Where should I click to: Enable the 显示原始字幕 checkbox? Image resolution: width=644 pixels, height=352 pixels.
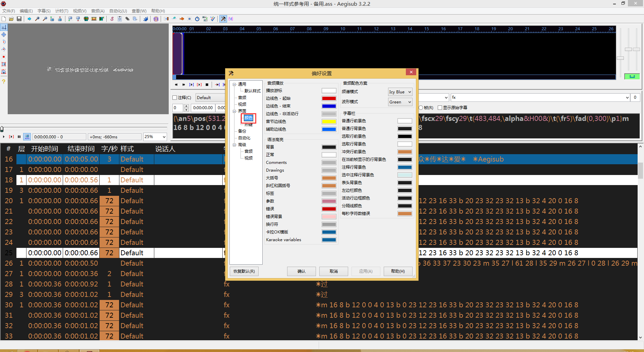(x=452, y=108)
